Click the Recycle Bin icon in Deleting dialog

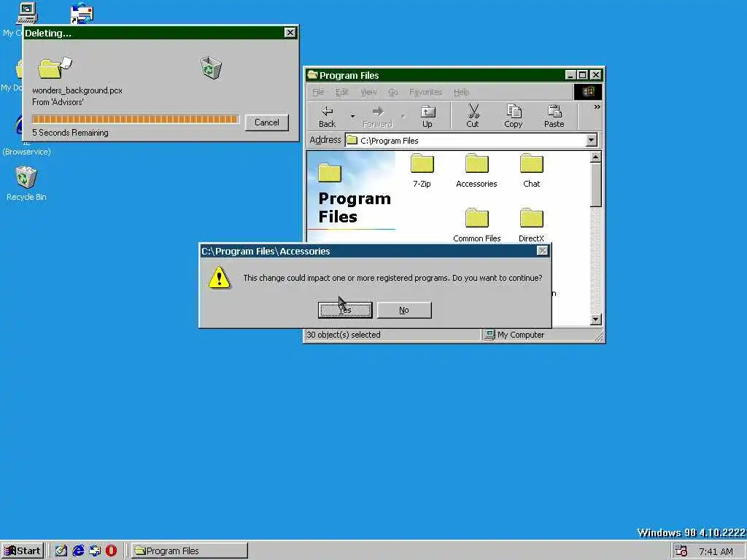(211, 68)
